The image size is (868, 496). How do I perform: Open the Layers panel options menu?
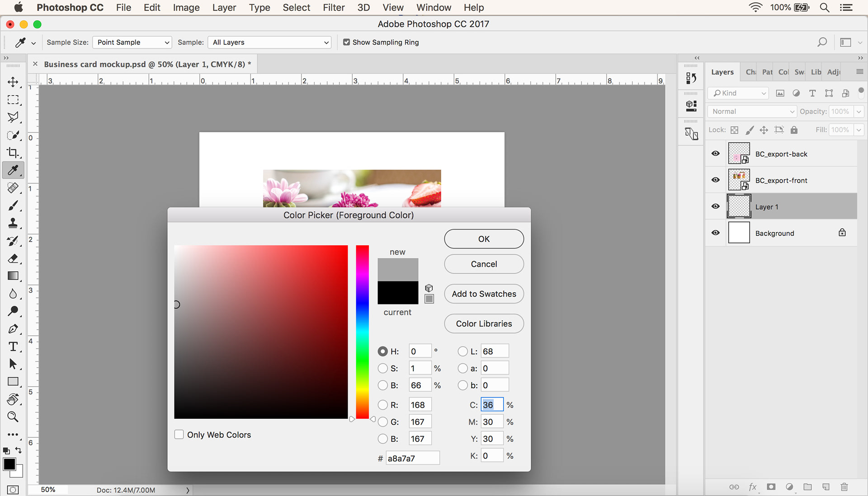tap(859, 72)
